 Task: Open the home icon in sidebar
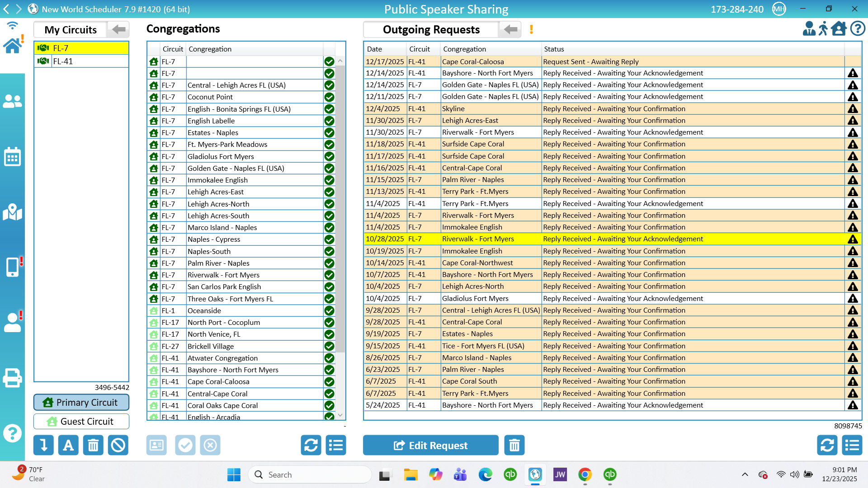pos(12,46)
